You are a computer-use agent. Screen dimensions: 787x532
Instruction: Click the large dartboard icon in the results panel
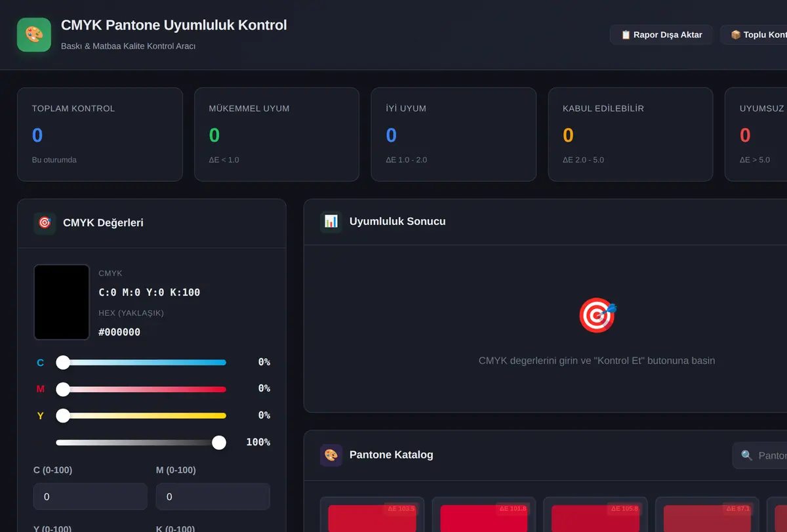tap(597, 316)
